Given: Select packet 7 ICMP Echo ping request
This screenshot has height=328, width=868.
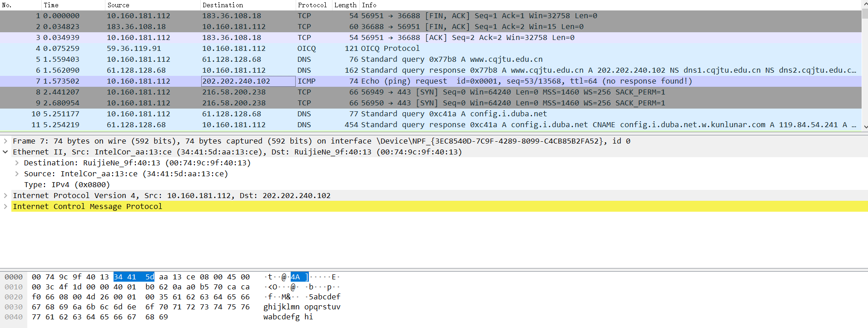Looking at the screenshot, I should click(x=431, y=81).
